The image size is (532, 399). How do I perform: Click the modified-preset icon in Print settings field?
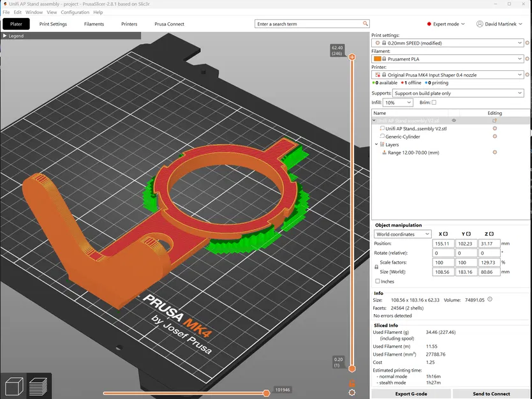pos(377,43)
